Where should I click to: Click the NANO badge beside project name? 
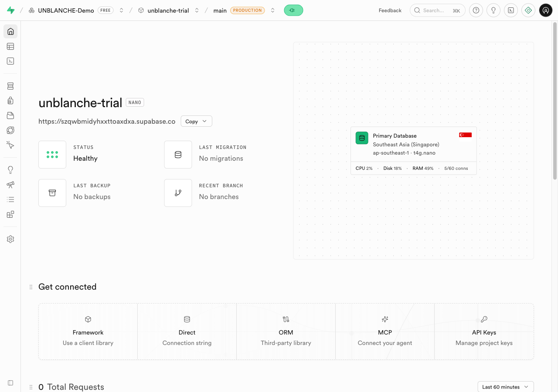[135, 102]
